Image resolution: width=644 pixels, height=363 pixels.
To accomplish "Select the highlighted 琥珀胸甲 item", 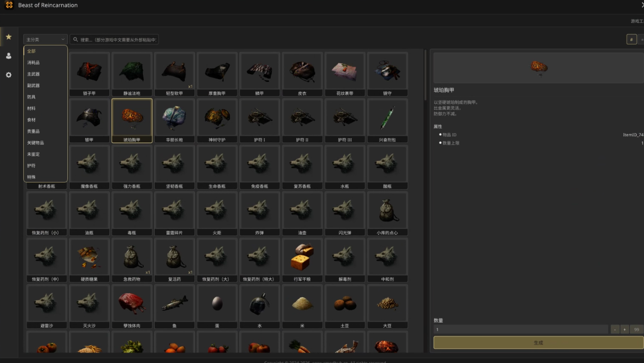I will click(x=132, y=121).
